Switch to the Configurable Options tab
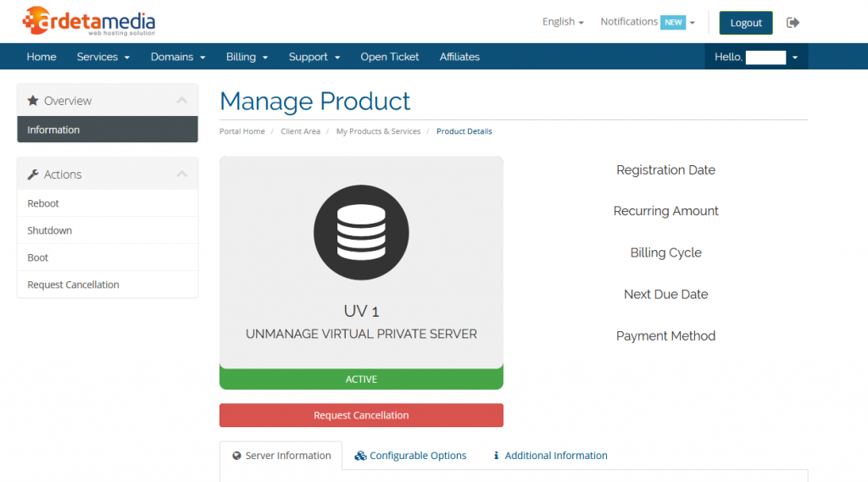Screen dimensions: 868x482 [411, 456]
